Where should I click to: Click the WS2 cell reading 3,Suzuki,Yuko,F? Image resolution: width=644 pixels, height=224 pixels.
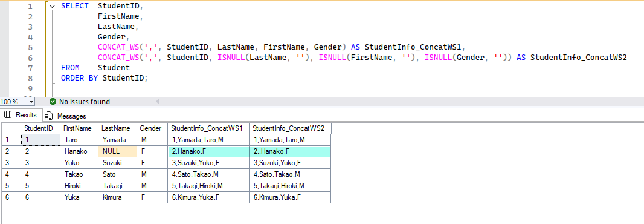[x=290, y=163]
